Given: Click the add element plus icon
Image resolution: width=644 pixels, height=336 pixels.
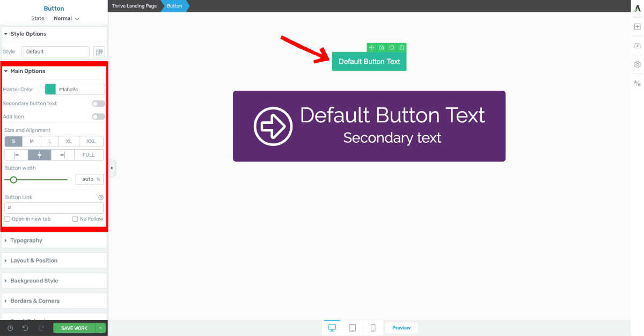Looking at the screenshot, I should [637, 27].
